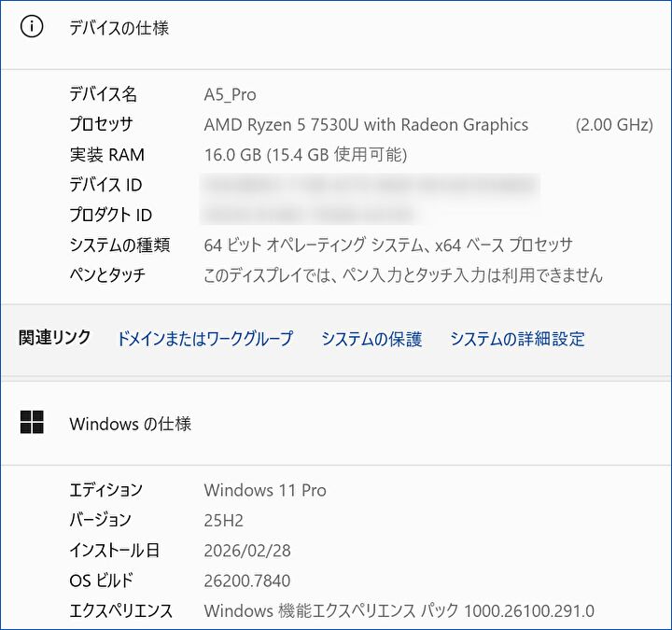Viewport: 672px width, 630px height.
Task: Collapse the デバイスの仕様 section header
Action: (119, 28)
